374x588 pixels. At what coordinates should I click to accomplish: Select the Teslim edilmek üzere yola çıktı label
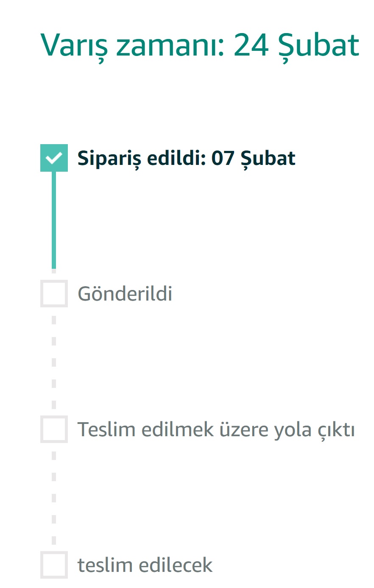(x=216, y=430)
